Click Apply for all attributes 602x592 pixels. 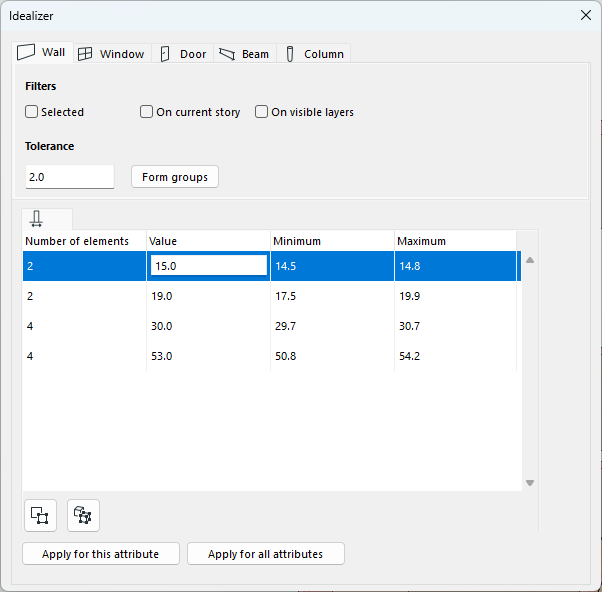coord(265,554)
